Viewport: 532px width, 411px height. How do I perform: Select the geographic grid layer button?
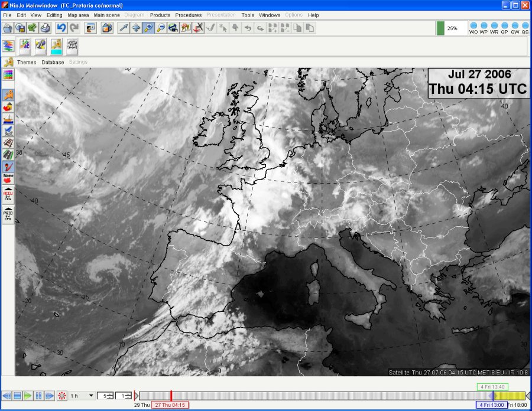click(x=72, y=46)
